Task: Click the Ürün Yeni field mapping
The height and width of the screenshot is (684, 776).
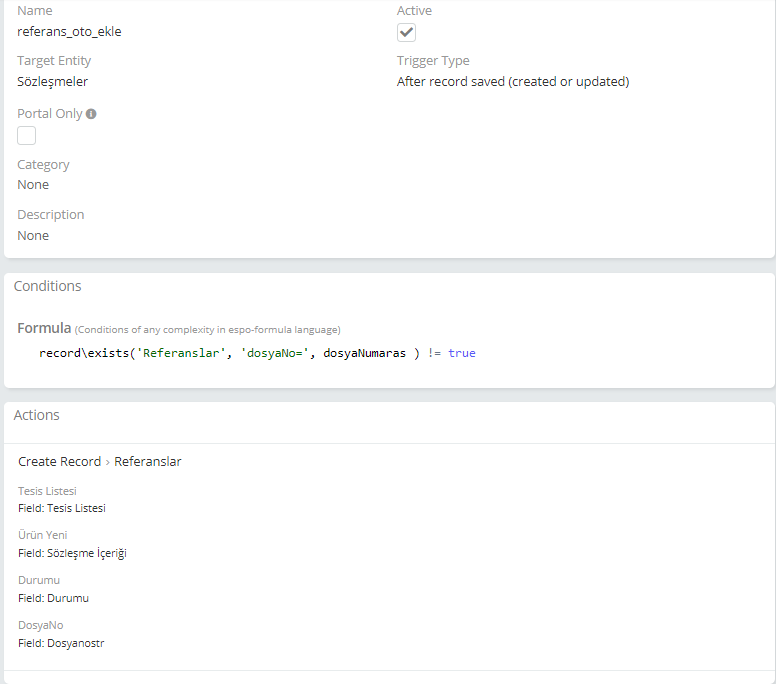Action: pos(42,535)
